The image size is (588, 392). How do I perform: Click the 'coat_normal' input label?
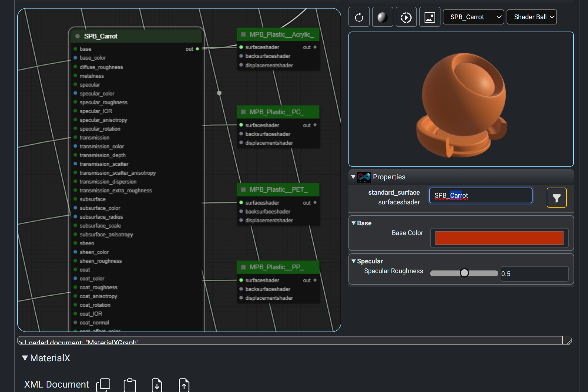94,323
